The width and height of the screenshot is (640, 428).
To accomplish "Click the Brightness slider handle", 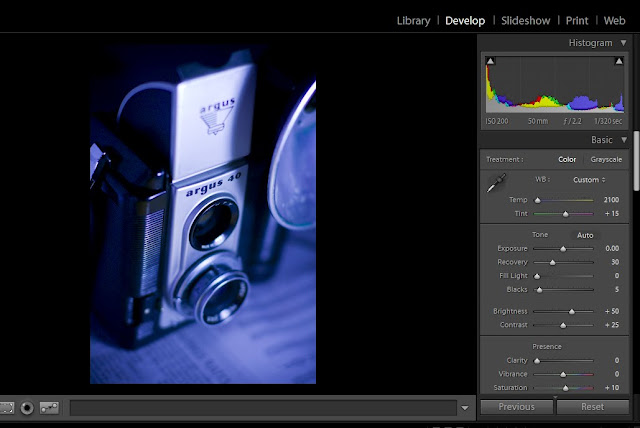I will coord(571,312).
